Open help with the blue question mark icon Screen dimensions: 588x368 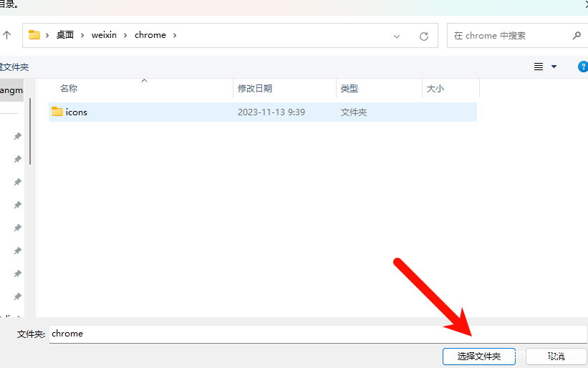pos(582,67)
